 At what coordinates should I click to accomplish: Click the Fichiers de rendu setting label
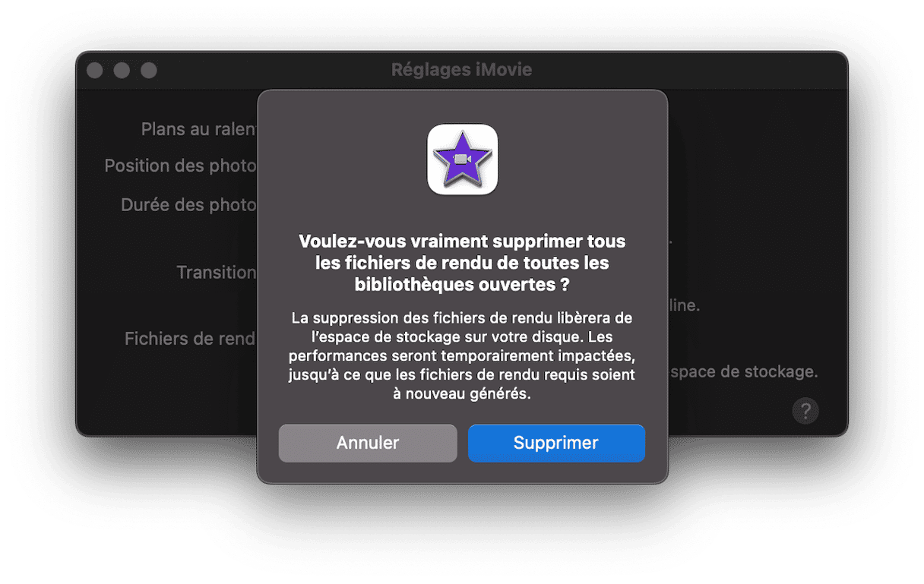click(x=191, y=339)
